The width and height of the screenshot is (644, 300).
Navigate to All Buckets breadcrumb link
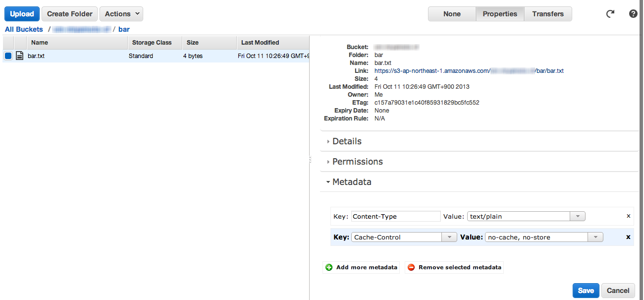(24, 29)
